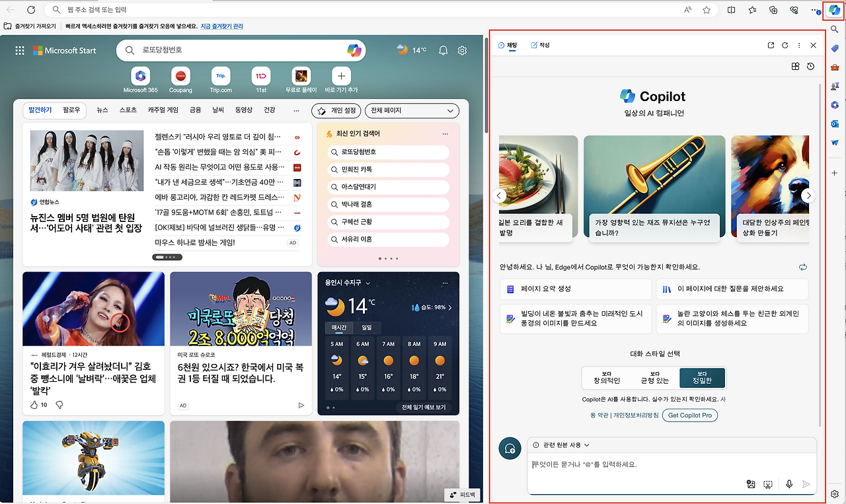Start a new topic in Copilot chat
846x504 pixels.
(510, 449)
